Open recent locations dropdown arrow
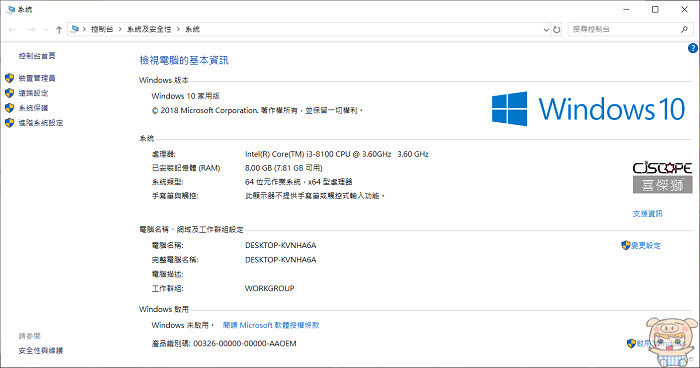Viewport: 700px width, 368px height. click(46, 30)
